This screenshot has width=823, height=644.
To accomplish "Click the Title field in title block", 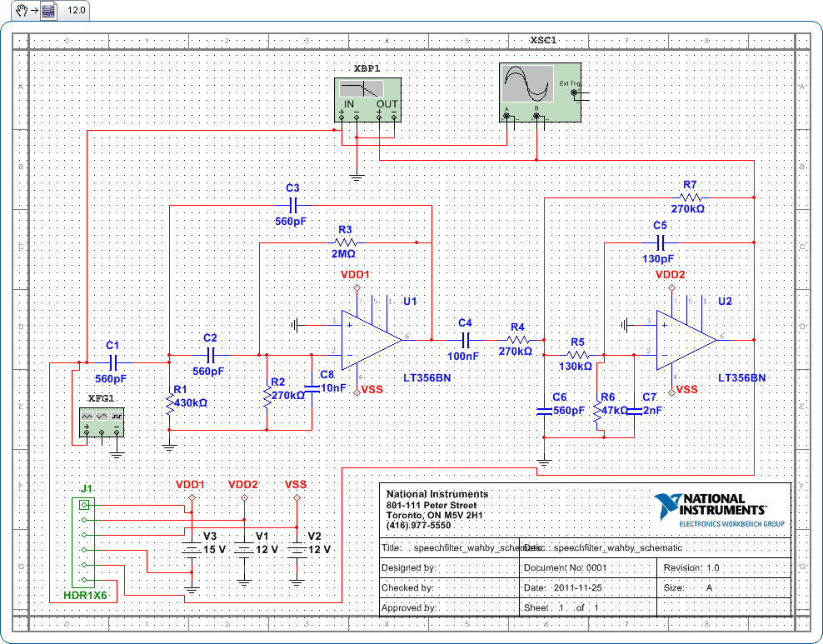I will (449, 547).
